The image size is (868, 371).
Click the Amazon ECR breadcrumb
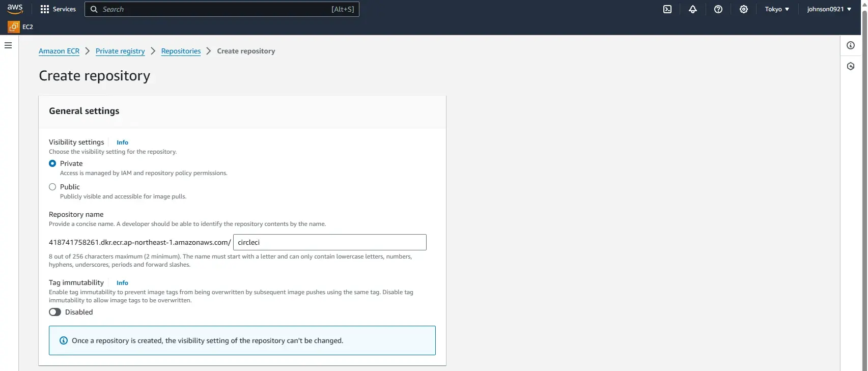coord(59,51)
